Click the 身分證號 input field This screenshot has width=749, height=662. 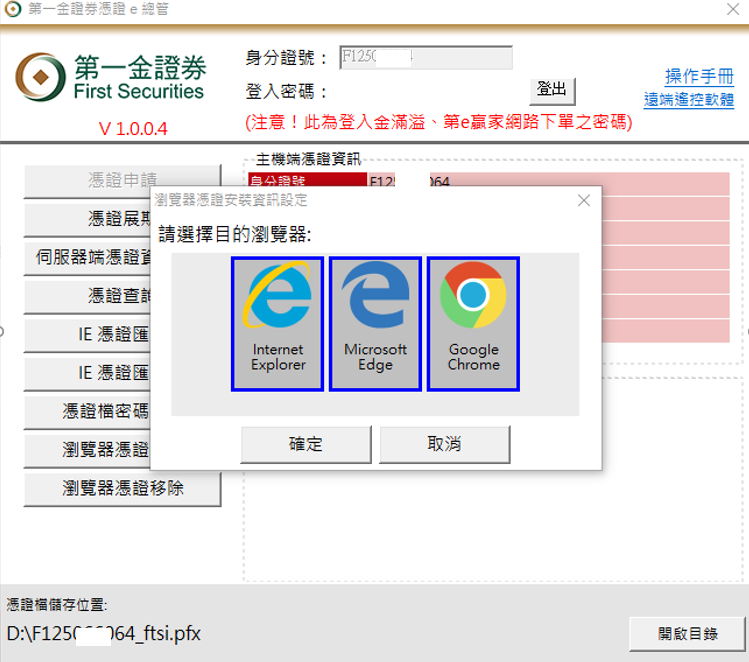[426, 58]
